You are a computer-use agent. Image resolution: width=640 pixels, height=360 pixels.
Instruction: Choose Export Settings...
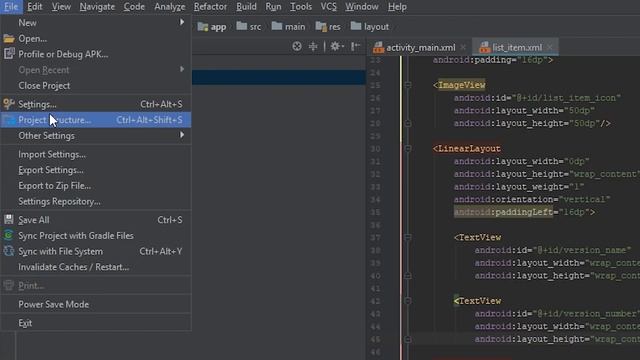point(96,170)
